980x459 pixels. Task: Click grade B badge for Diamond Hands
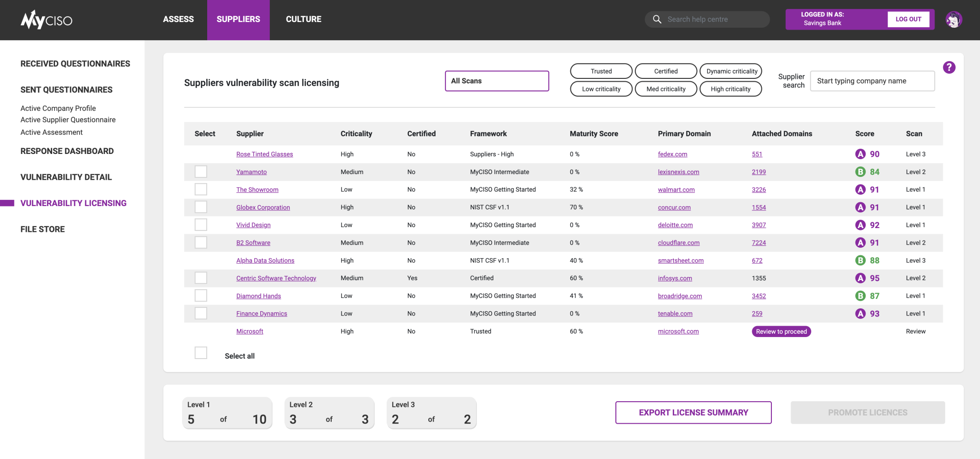coord(860,295)
